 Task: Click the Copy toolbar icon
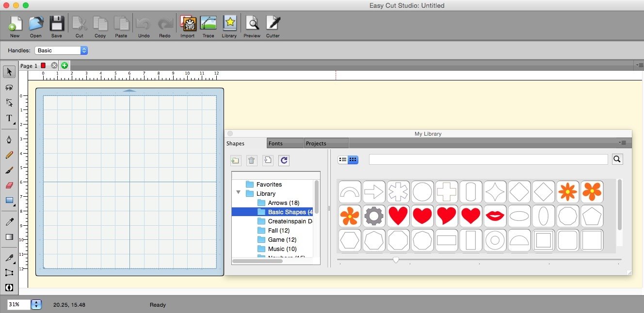click(x=100, y=27)
